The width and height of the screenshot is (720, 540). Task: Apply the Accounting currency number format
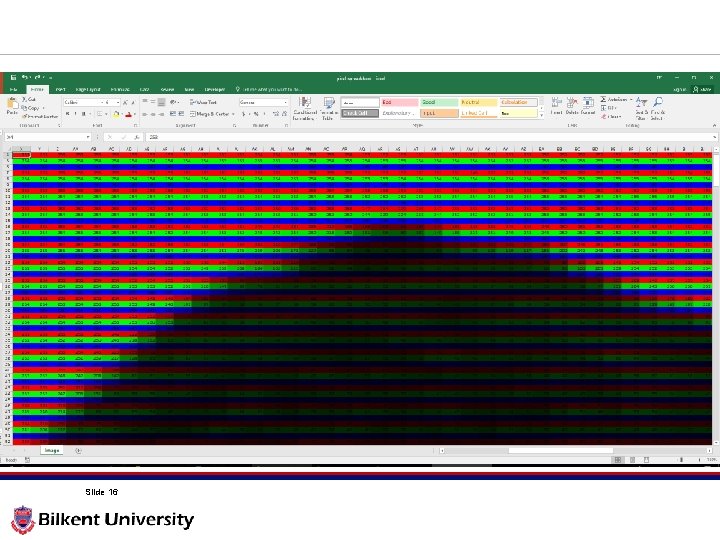click(244, 114)
